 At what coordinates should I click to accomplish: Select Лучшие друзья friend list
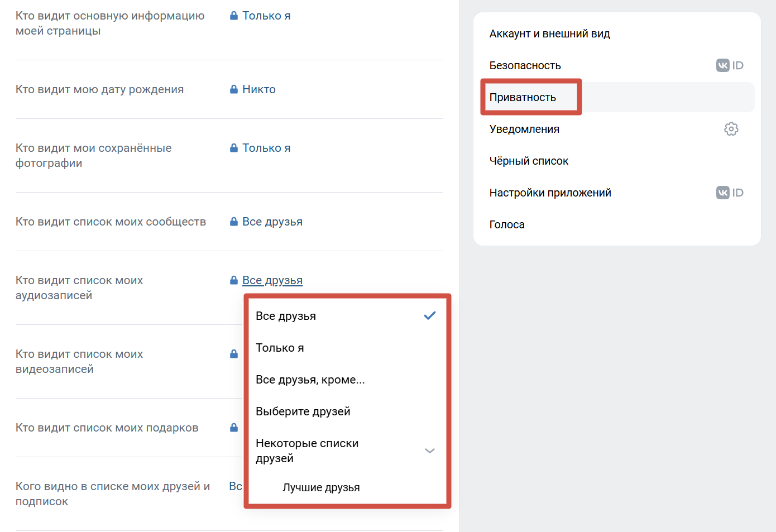[x=321, y=487]
